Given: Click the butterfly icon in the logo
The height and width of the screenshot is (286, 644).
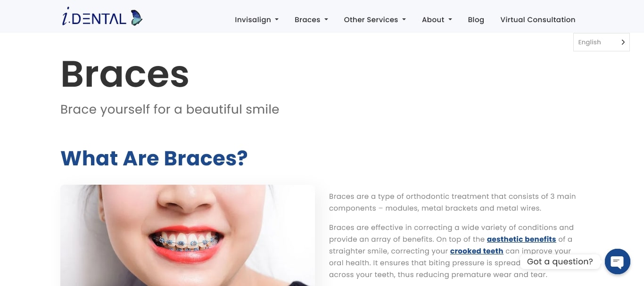Looking at the screenshot, I should point(136,17).
